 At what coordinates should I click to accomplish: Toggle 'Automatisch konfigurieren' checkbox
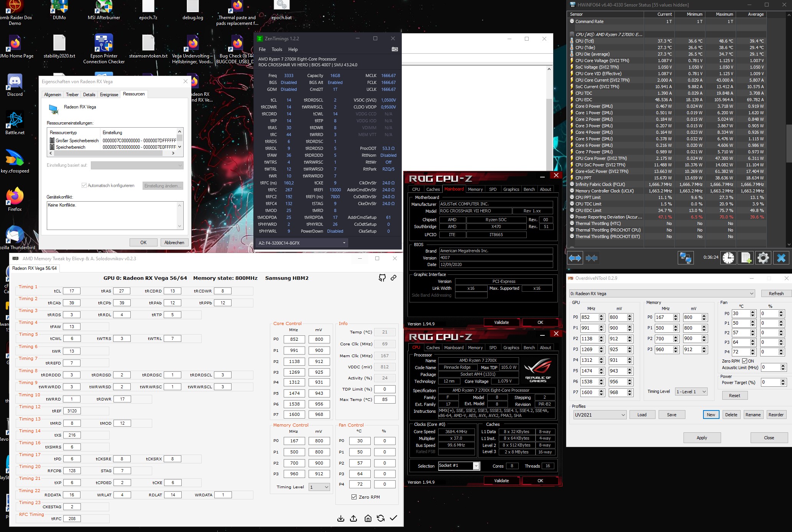click(x=84, y=186)
